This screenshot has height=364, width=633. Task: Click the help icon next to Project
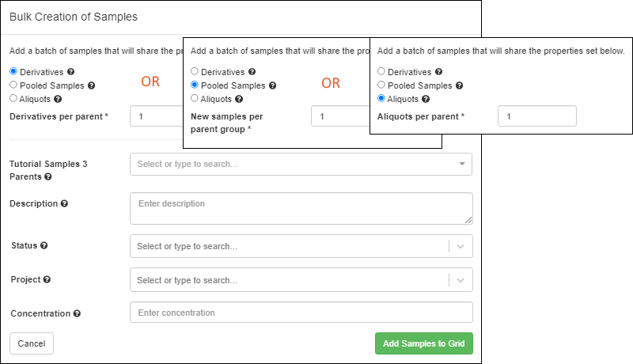tap(47, 279)
